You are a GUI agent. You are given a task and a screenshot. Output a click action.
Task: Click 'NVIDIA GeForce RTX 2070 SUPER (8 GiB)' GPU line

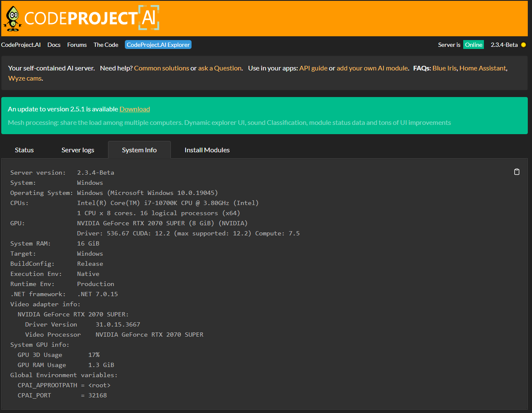click(x=162, y=223)
